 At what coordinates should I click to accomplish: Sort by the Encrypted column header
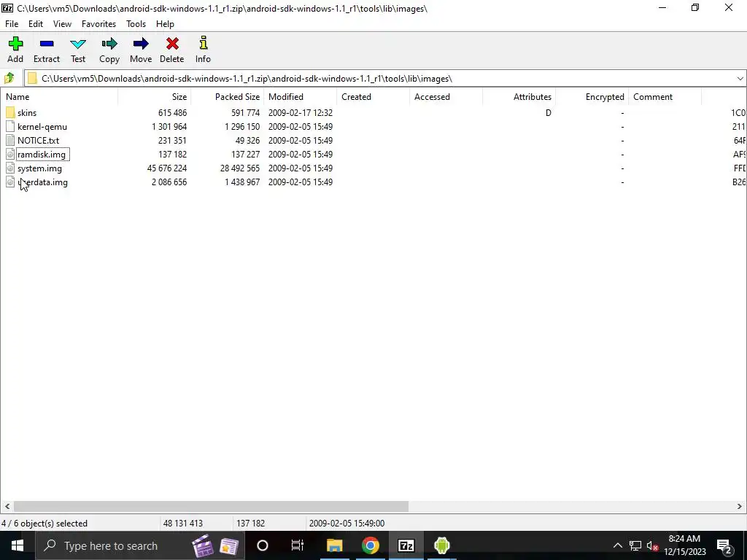point(592,97)
